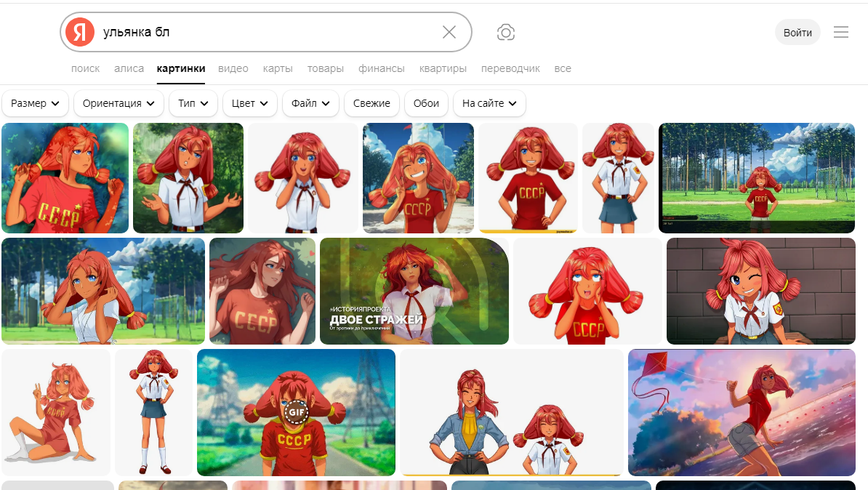
Task: Expand the Цвет filter dropdown
Action: [x=249, y=103]
